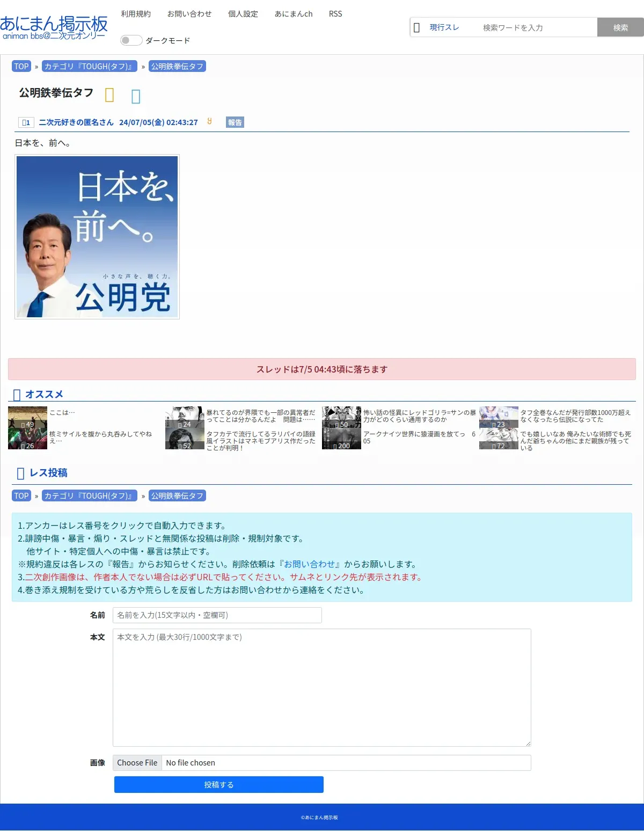Open lower カテゴリ『TOUGH(タフ)』 breadcrumb

click(90, 496)
